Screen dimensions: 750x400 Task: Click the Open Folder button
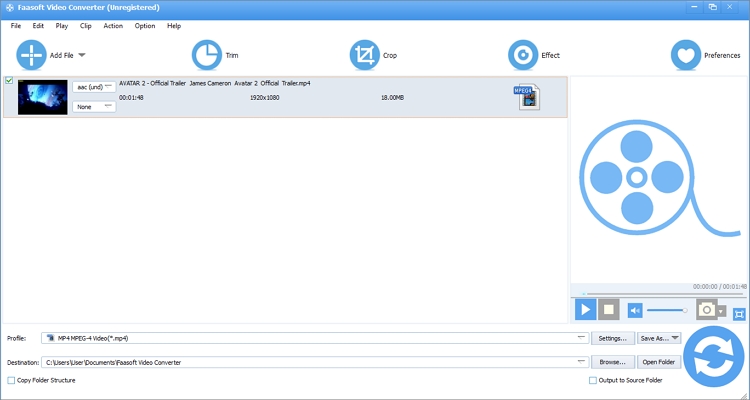click(x=659, y=362)
